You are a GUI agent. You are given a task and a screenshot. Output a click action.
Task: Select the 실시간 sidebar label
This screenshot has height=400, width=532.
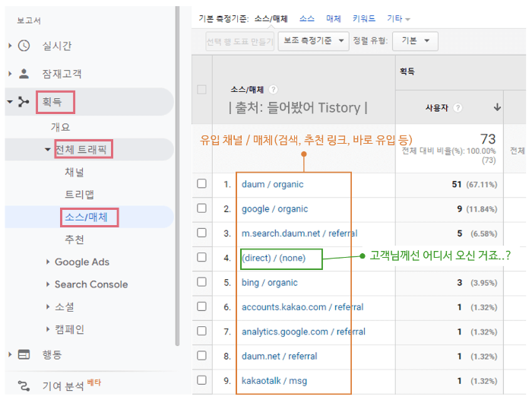57,46
